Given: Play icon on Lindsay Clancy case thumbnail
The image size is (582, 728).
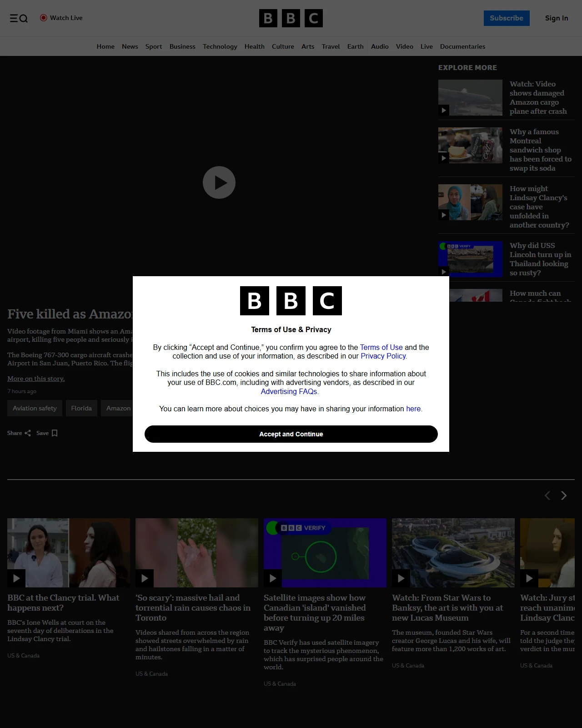Looking at the screenshot, I should [444, 215].
